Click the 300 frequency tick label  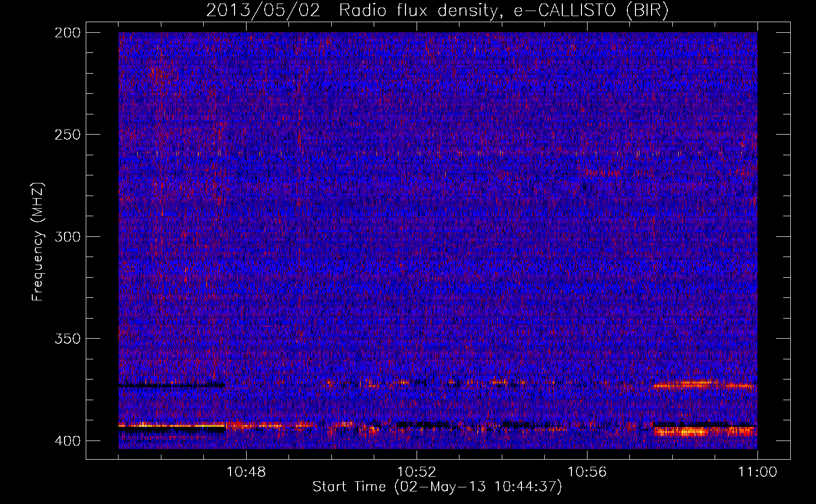[68, 237]
